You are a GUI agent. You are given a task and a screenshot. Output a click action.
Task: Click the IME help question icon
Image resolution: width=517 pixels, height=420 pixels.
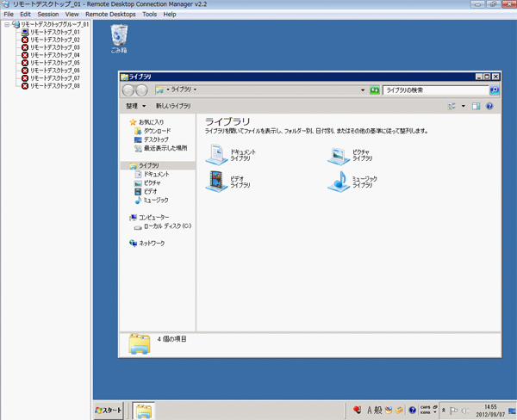pos(412,411)
